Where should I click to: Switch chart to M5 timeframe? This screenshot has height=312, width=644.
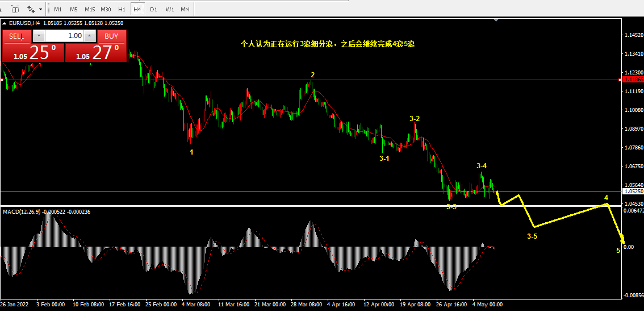pyautogui.click(x=73, y=9)
